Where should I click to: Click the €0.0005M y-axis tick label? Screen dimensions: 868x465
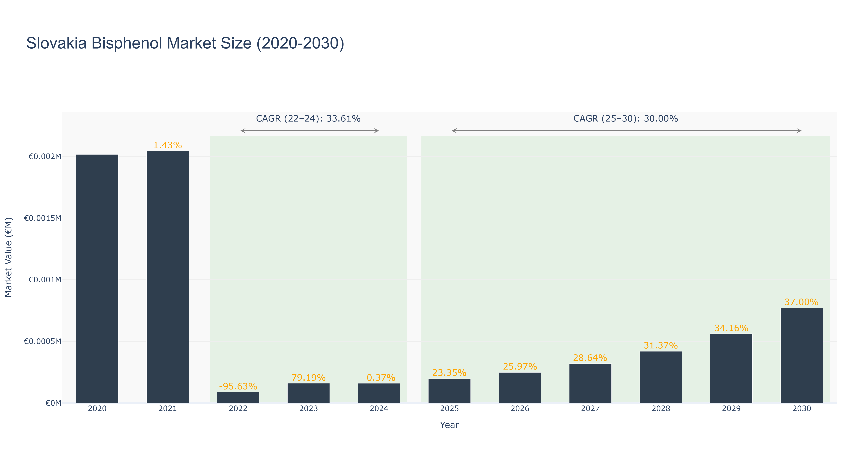coord(42,341)
